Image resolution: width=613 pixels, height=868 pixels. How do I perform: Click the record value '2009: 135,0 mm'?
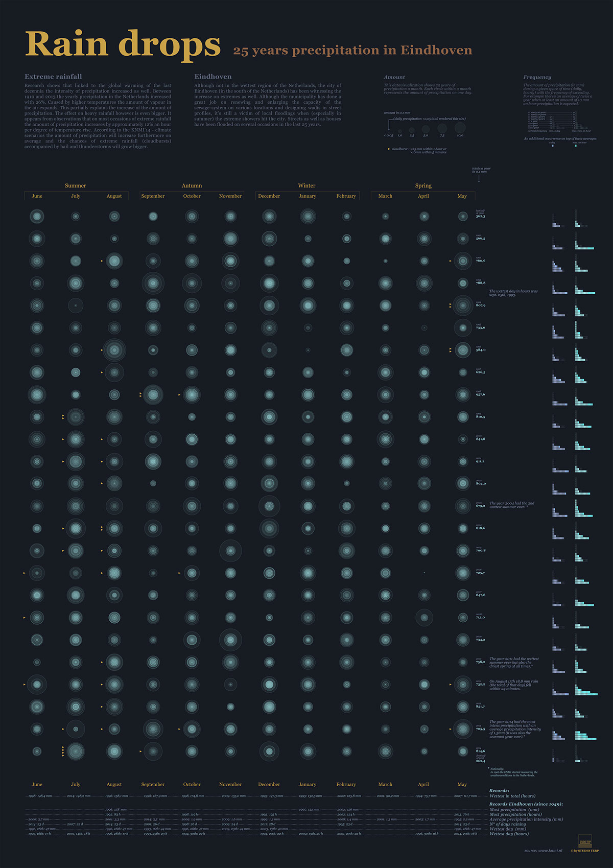click(x=233, y=796)
